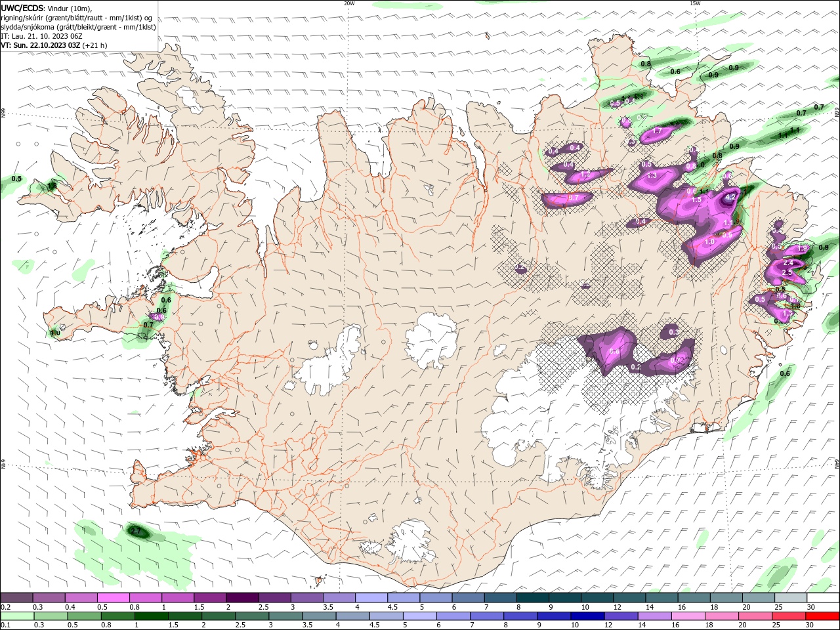
Task: Click the "2.7" rain value off the southwest coast
Action: pos(136,531)
